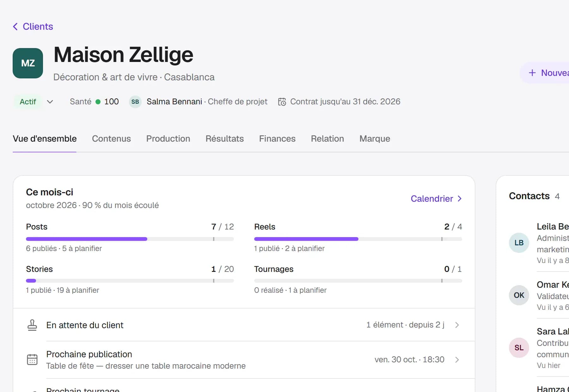Click the contract calendar-clock icon
The width and height of the screenshot is (569, 392).
[x=282, y=102]
